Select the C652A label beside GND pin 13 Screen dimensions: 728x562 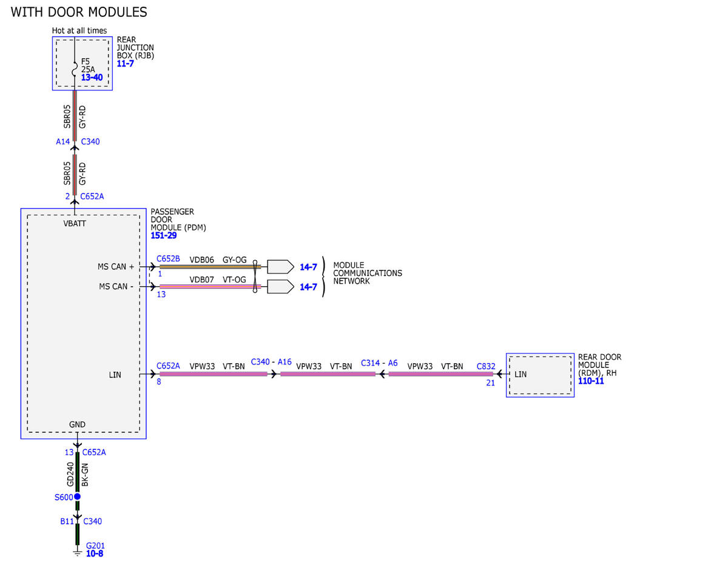coord(94,452)
